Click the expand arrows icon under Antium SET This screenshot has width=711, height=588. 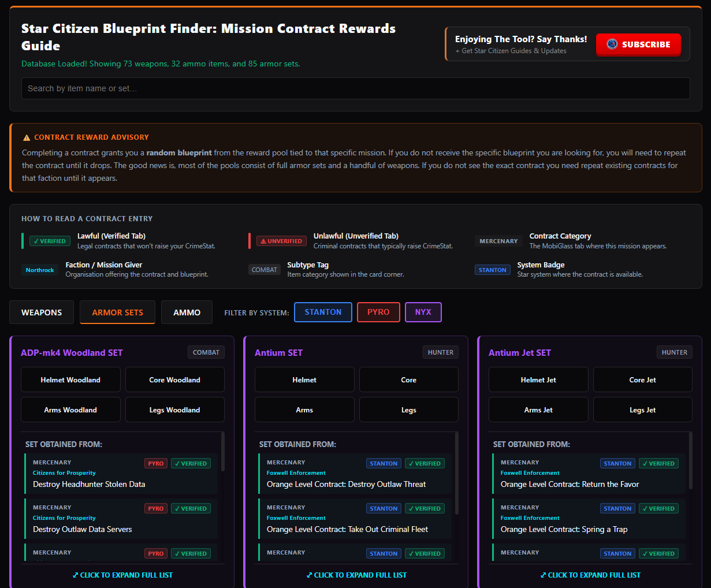(309, 575)
